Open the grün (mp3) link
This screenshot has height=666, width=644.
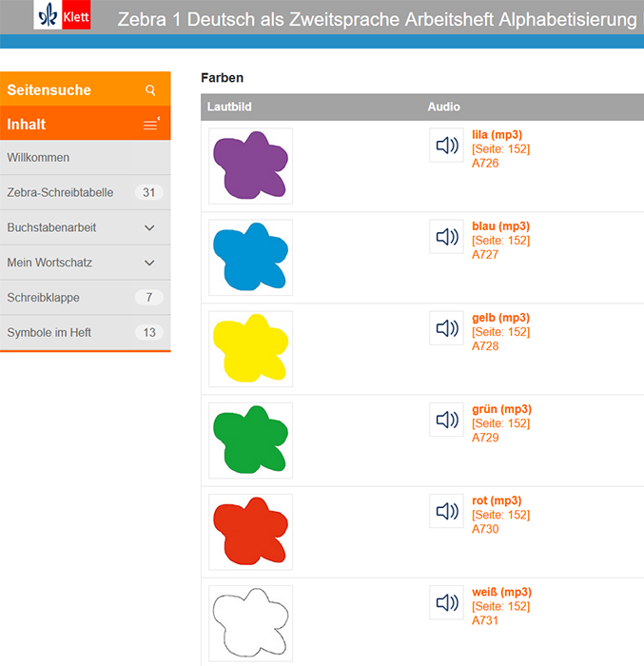(501, 409)
